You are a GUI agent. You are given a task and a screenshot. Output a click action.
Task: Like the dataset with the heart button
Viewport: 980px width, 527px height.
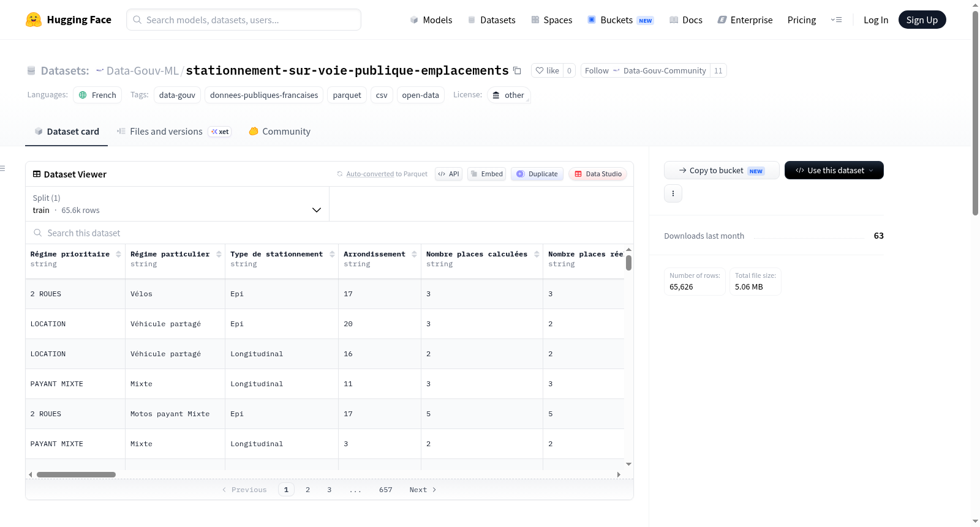tap(547, 70)
